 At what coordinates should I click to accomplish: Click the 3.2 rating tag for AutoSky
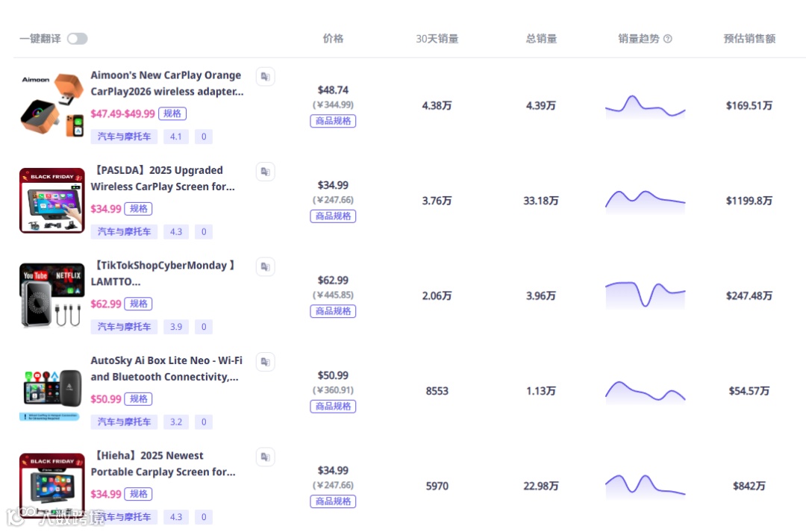(176, 422)
